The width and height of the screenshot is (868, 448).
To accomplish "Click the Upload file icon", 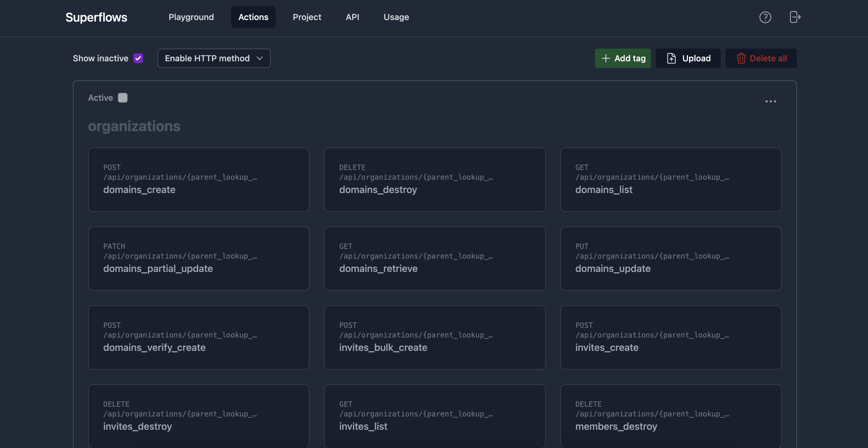I will 671,58.
